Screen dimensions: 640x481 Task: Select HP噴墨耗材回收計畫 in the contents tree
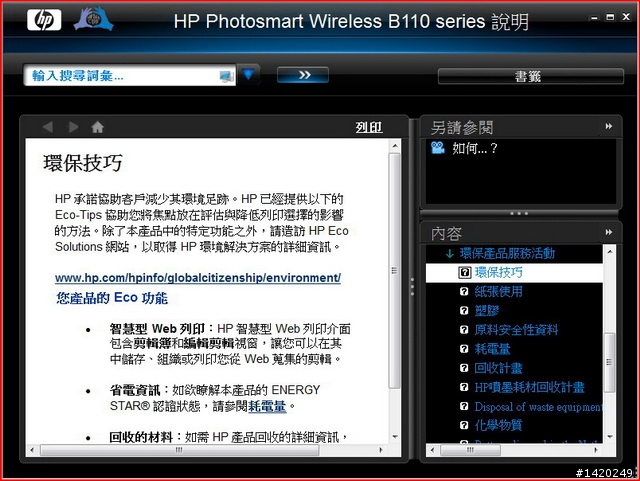[x=529, y=387]
